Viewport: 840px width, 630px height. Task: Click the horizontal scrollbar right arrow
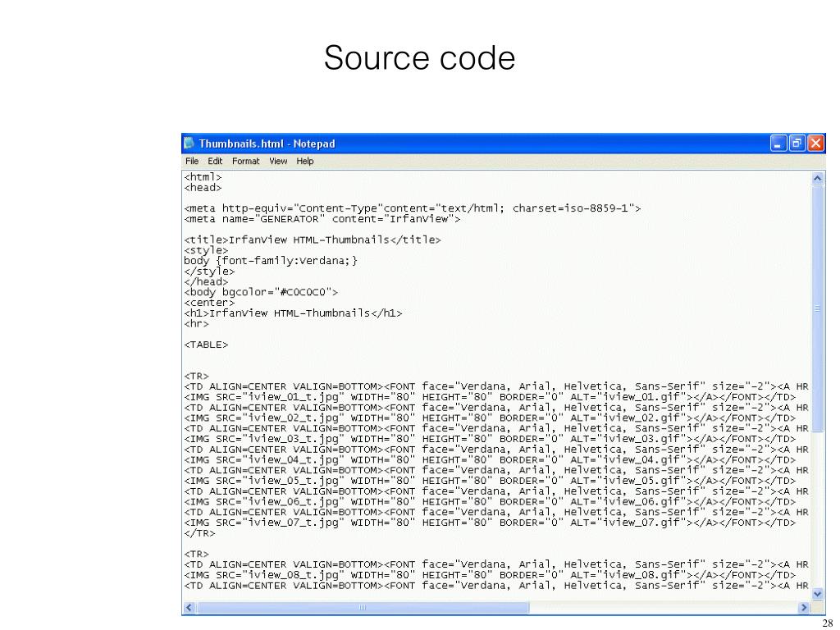(x=803, y=608)
